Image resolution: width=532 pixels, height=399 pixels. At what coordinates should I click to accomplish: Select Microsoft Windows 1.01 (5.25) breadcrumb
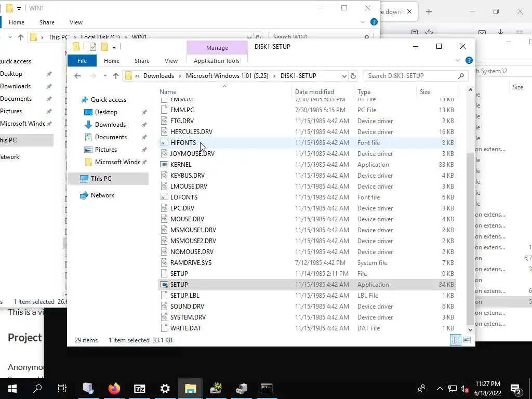coord(227,76)
